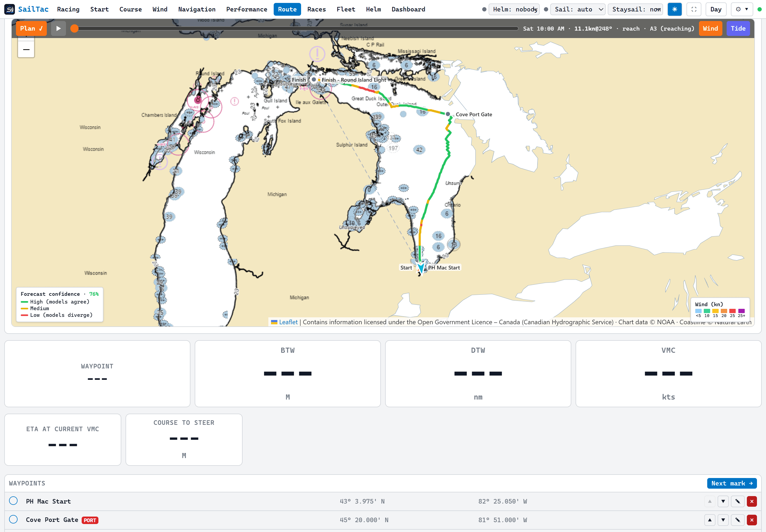Switch to the Dashboard tab
Viewport: 766px width, 532px height.
pos(408,9)
